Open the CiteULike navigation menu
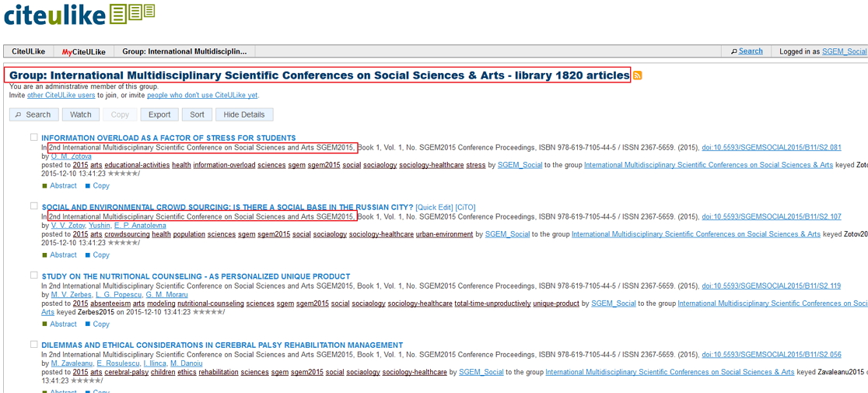This screenshot has height=393, width=868. pos(29,51)
